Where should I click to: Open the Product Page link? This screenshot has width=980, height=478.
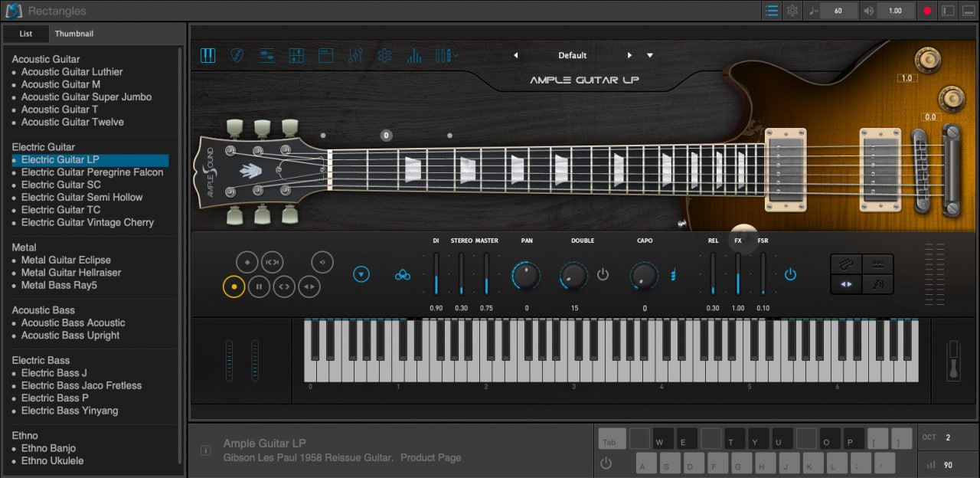click(430, 457)
